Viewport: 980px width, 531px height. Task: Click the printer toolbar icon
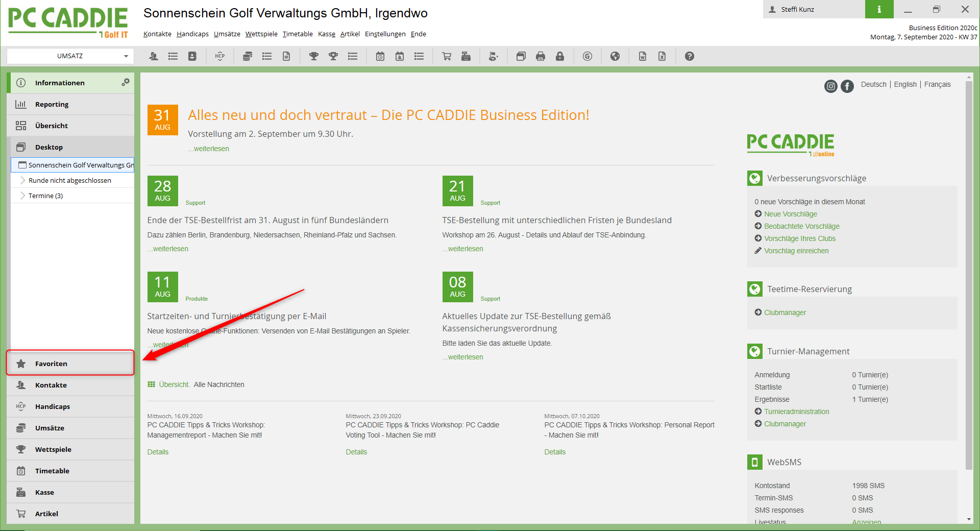[x=541, y=56]
